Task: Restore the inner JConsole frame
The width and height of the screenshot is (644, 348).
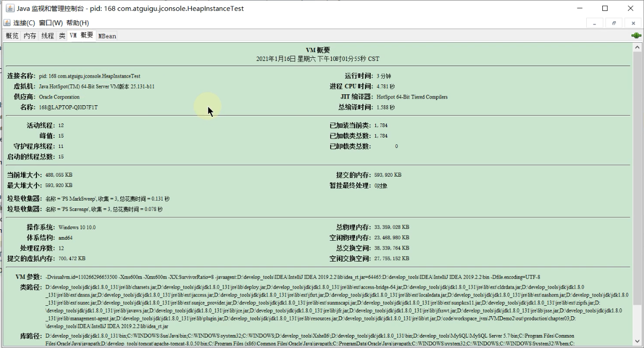Action: (614, 23)
